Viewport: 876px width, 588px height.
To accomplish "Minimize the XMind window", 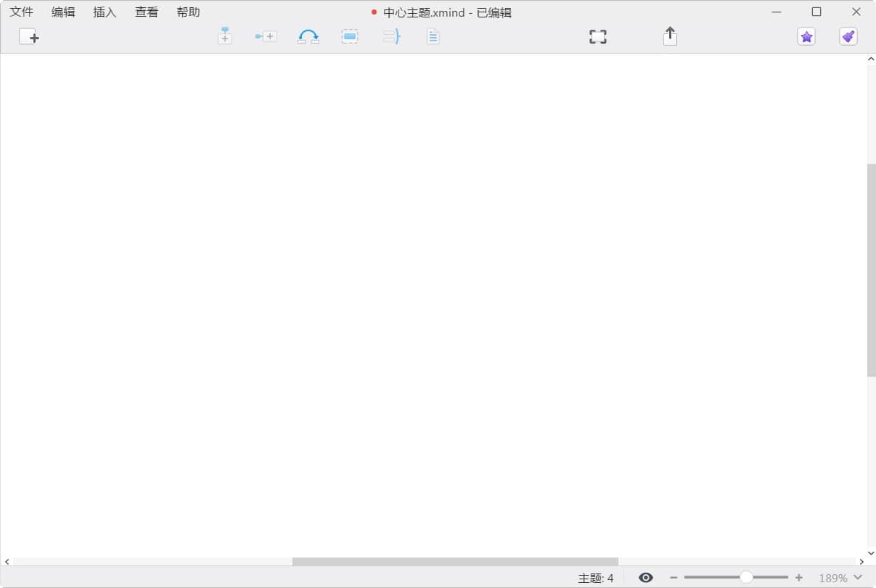I will click(x=777, y=12).
